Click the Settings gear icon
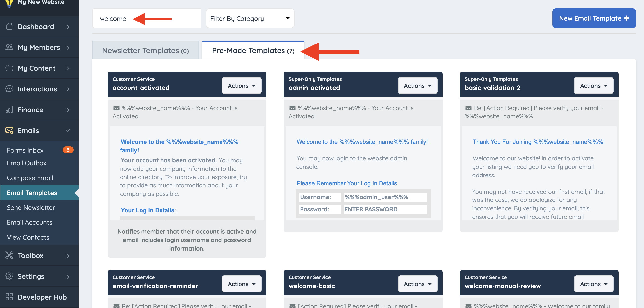Image resolution: width=644 pixels, height=308 pixels. [x=9, y=276]
